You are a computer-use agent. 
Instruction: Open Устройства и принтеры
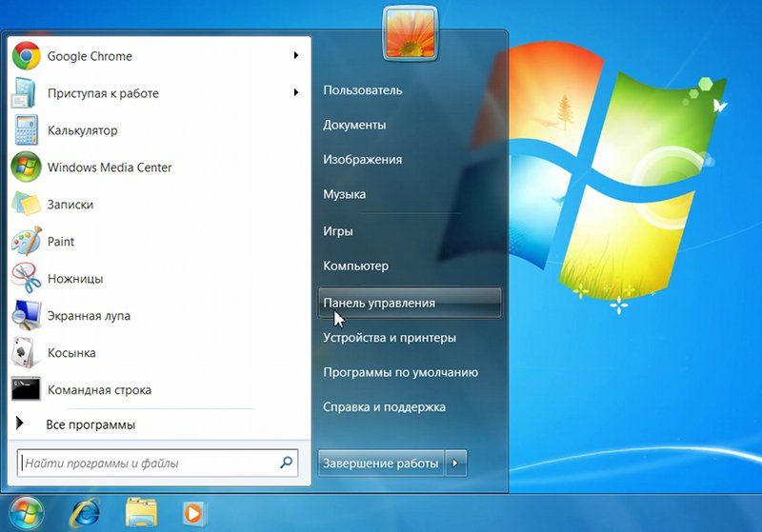point(390,337)
